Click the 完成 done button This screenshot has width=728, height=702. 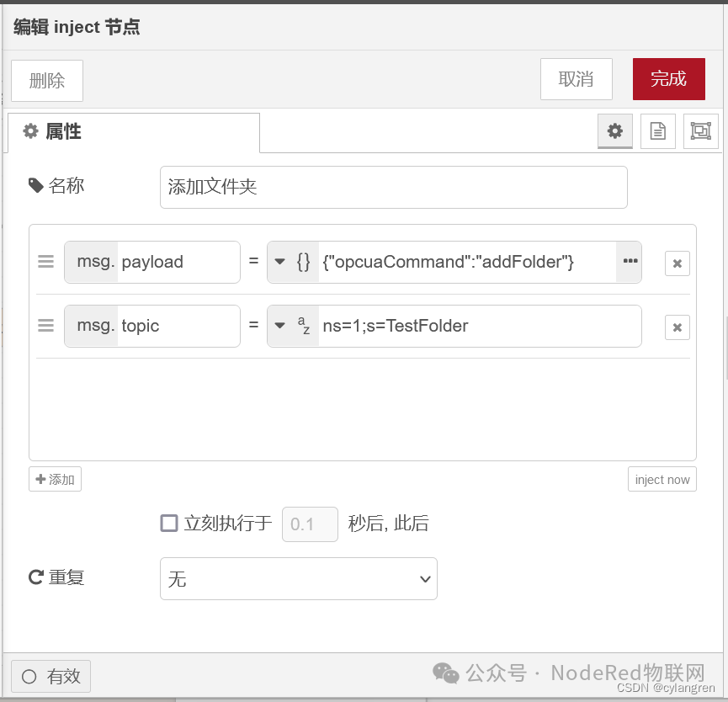[x=668, y=79]
